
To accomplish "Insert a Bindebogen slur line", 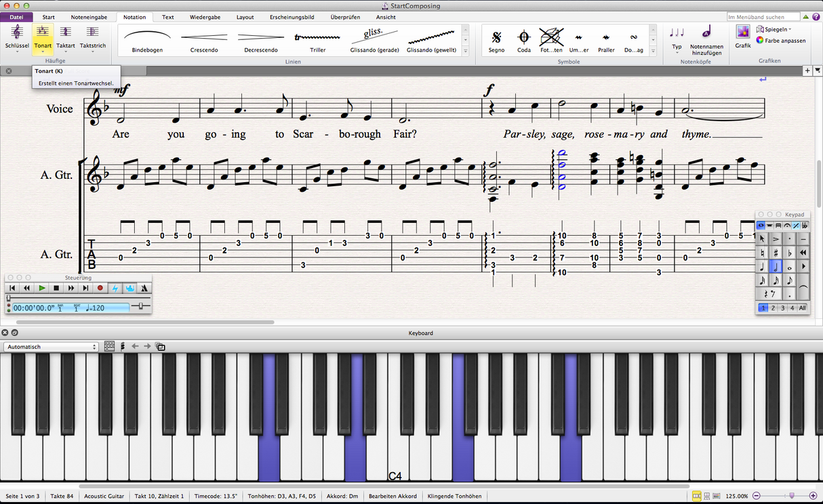I will coord(147,40).
